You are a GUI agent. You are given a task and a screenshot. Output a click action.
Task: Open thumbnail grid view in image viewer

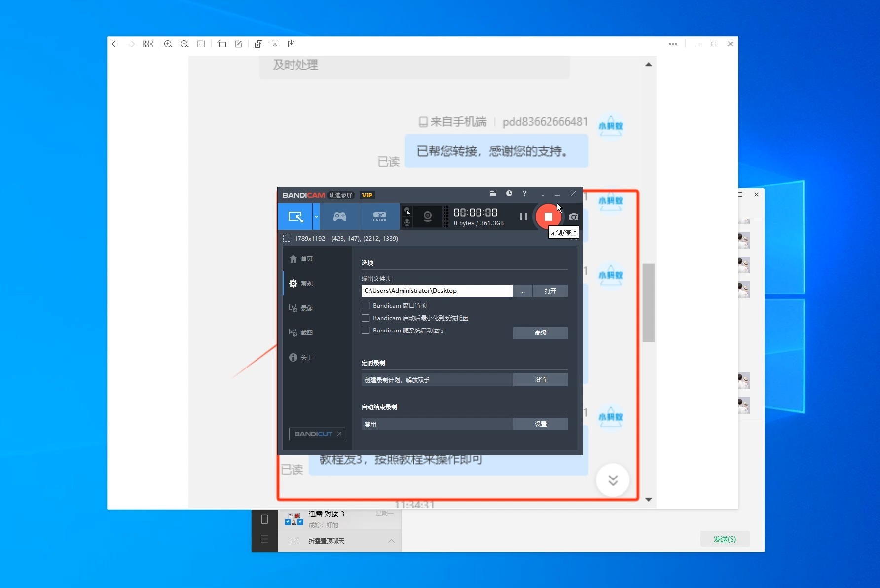[147, 44]
